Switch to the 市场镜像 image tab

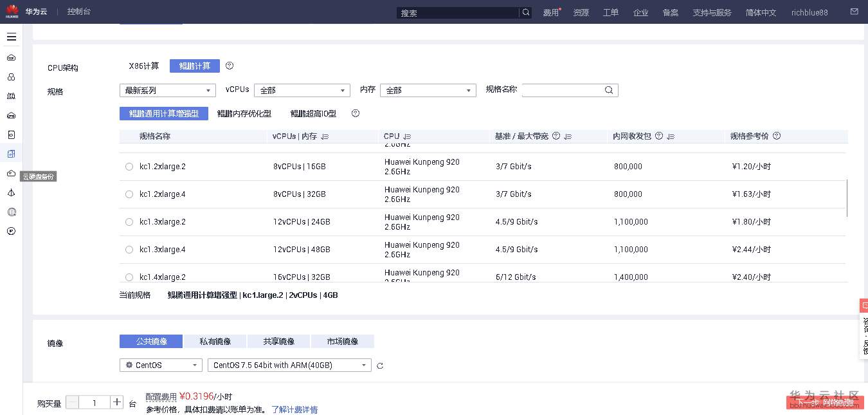click(x=342, y=341)
